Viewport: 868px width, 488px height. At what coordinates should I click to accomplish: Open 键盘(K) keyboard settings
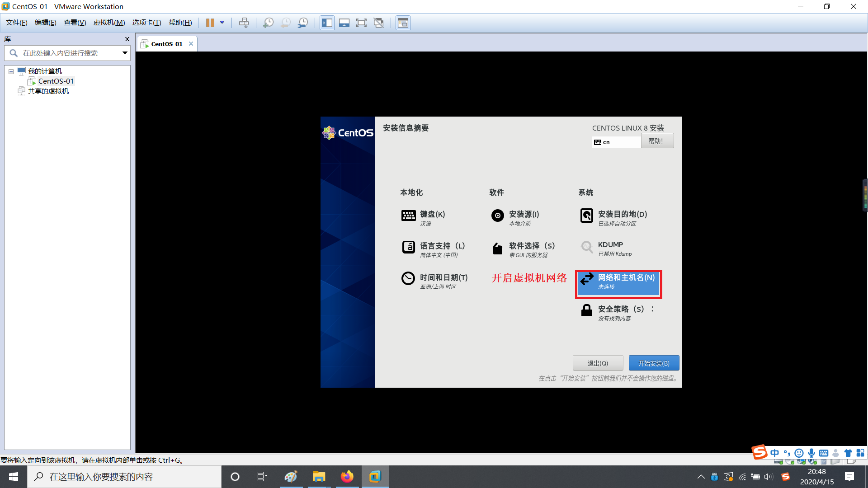(424, 217)
